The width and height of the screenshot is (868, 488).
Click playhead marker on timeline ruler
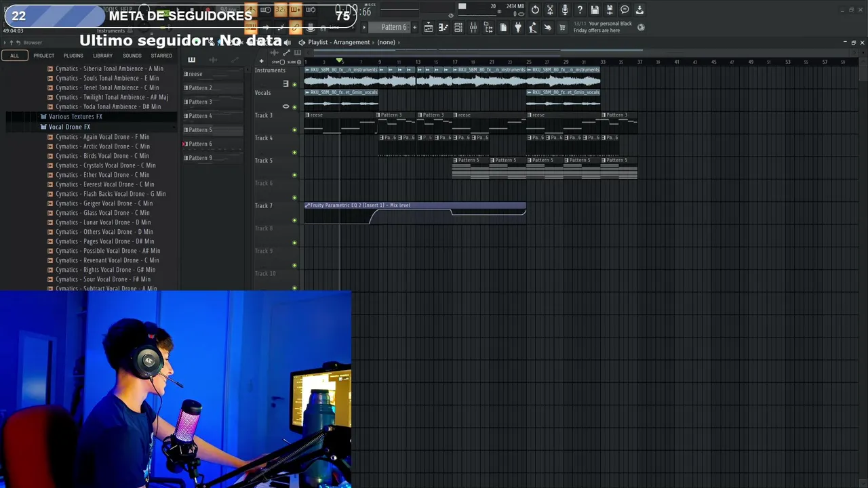[339, 61]
